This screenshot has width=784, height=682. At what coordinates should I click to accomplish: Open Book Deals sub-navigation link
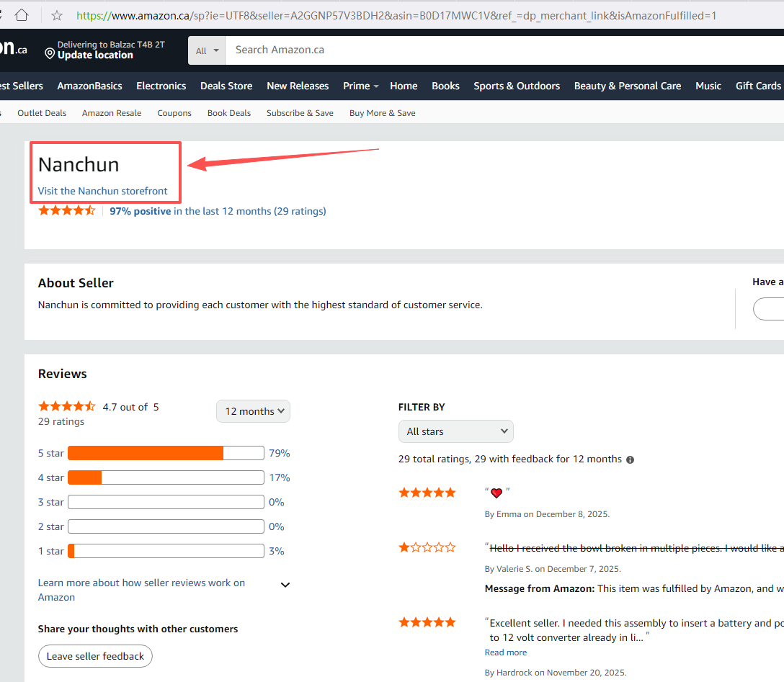pos(229,113)
